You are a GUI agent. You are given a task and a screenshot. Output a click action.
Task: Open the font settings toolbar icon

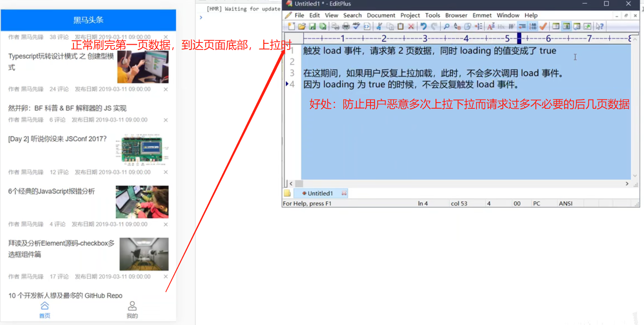click(x=491, y=27)
